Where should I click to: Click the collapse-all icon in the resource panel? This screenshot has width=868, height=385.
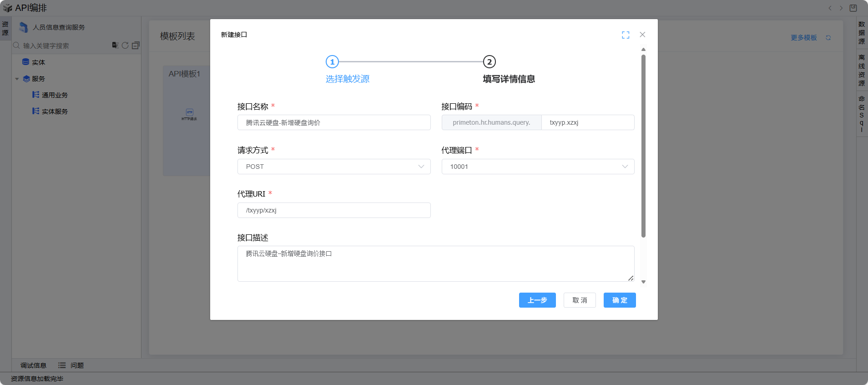pos(136,46)
